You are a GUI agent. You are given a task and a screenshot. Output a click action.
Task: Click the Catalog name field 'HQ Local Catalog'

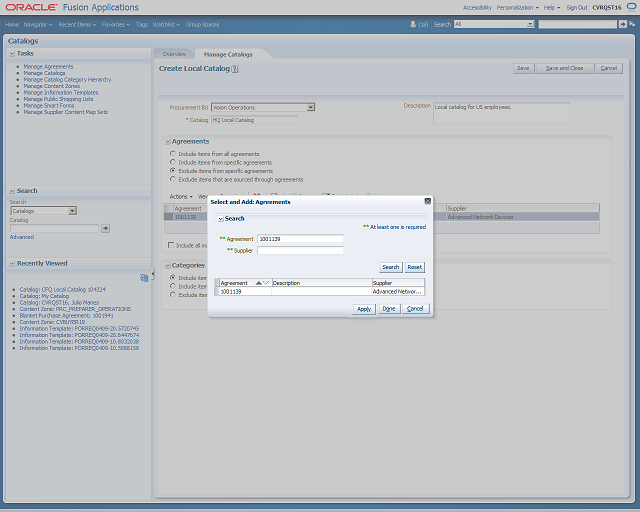pos(254,120)
